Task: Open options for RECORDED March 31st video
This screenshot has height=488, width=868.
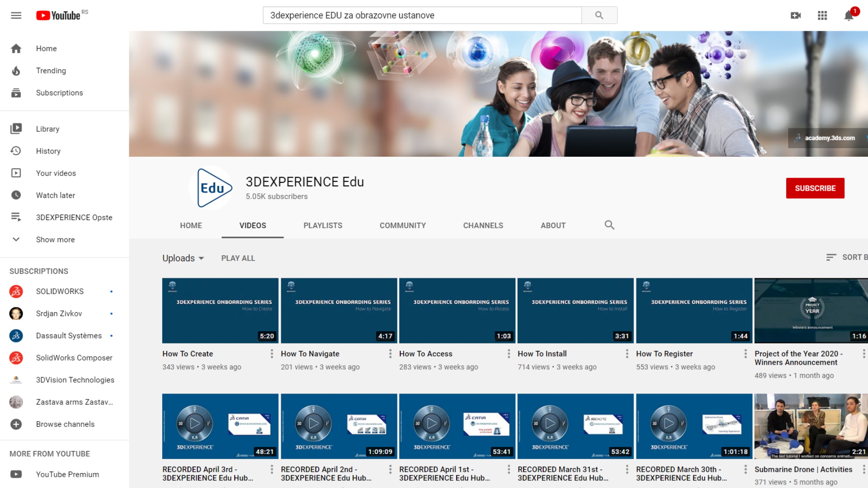Action: 627,469
